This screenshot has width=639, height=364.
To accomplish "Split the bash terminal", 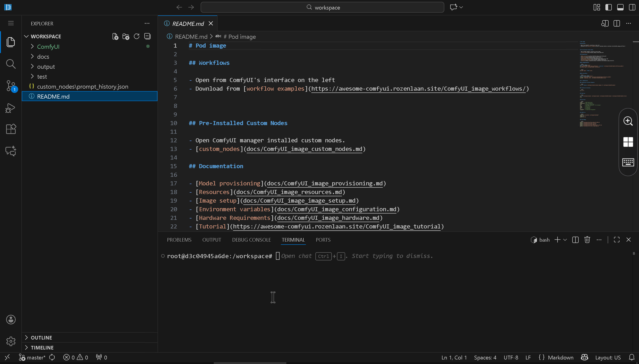I will point(575,240).
